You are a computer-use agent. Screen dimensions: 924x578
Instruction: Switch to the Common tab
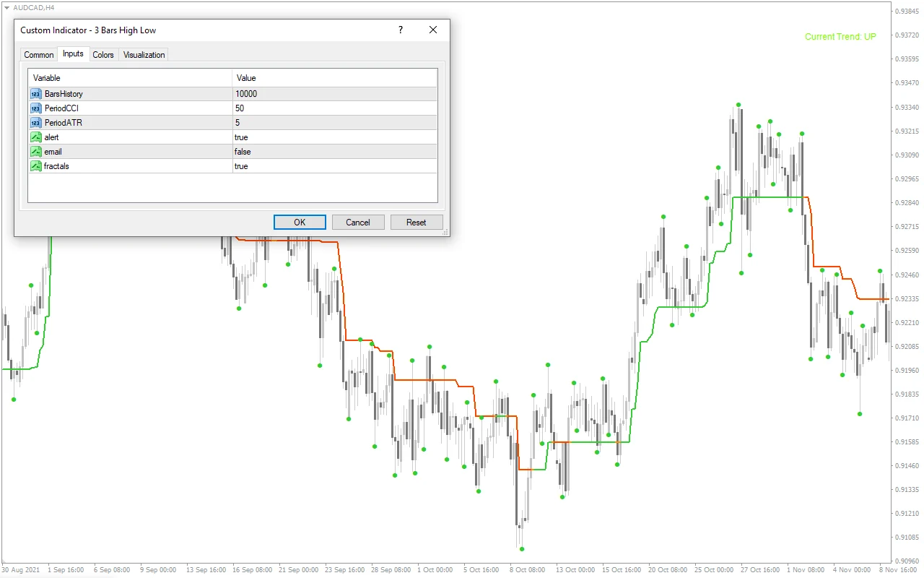38,54
